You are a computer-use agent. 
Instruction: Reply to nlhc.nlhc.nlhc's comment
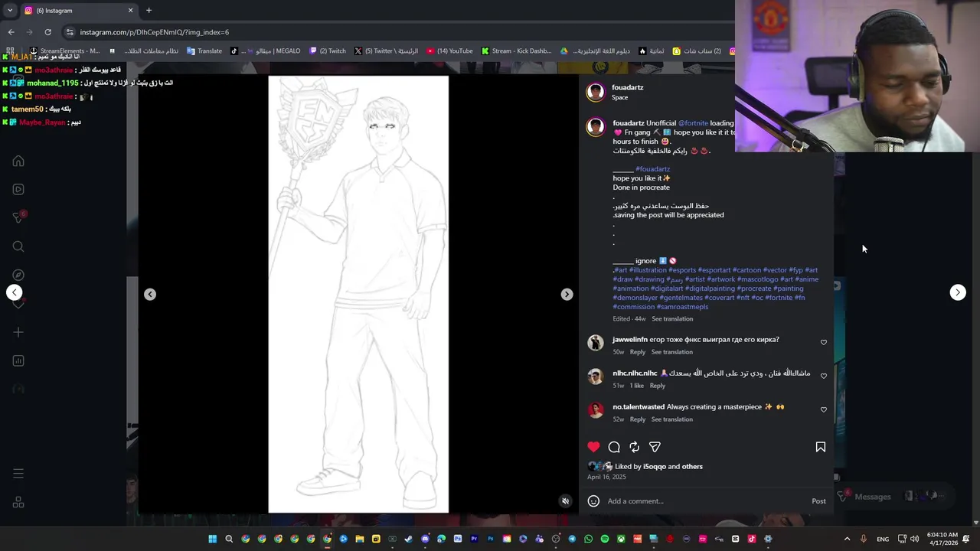pos(657,386)
